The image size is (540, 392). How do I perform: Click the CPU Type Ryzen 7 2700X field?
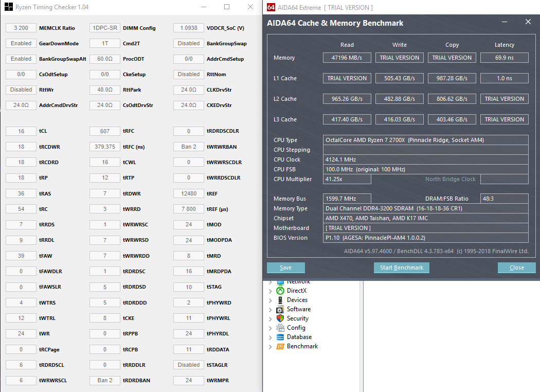[x=426, y=140]
